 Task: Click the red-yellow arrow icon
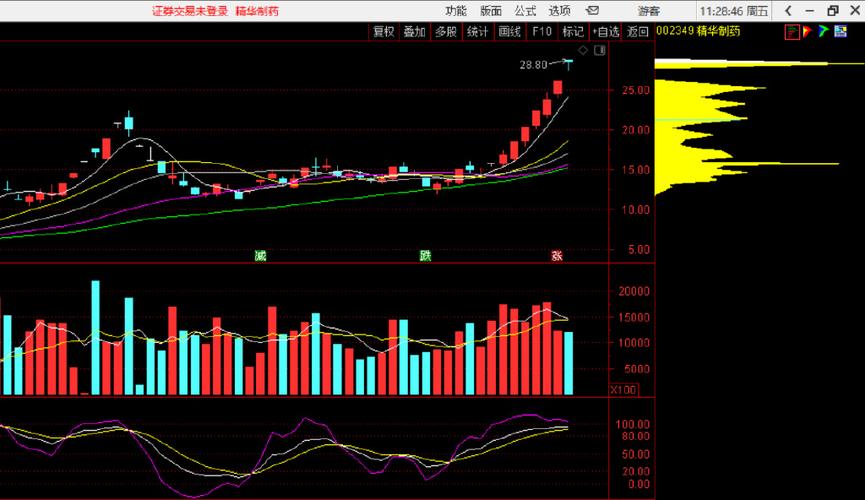click(x=808, y=31)
